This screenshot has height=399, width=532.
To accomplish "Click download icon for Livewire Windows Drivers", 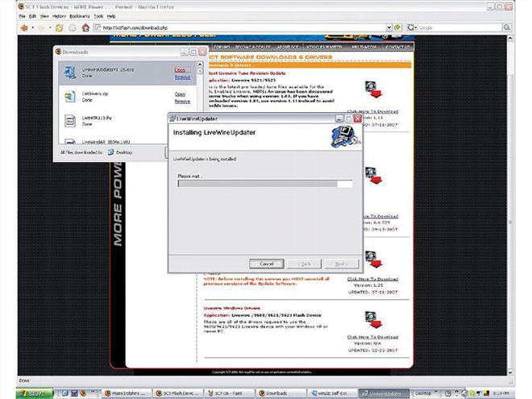I will [x=373, y=320].
